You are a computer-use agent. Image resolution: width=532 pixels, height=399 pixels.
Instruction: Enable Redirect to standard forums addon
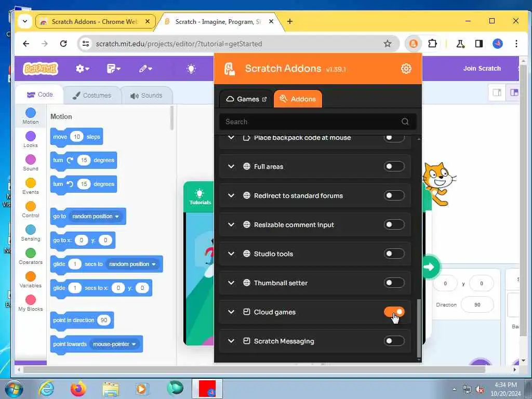coord(394,195)
